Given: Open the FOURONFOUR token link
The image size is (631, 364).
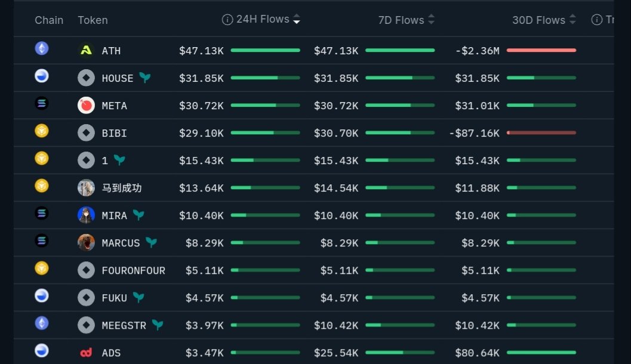Looking at the screenshot, I should coord(133,270).
